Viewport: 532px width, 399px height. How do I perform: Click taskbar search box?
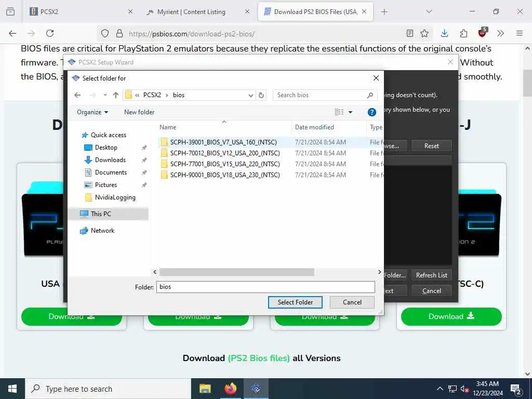point(108,389)
